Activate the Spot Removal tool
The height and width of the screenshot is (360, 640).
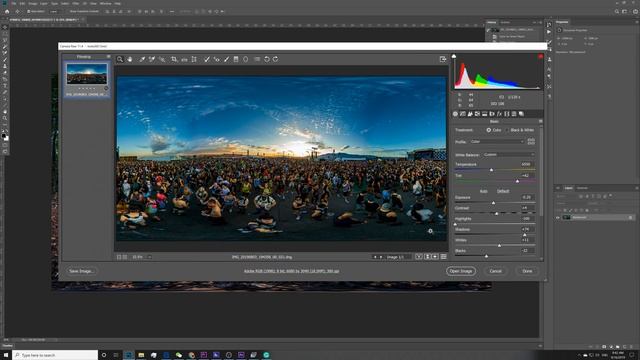[207, 60]
